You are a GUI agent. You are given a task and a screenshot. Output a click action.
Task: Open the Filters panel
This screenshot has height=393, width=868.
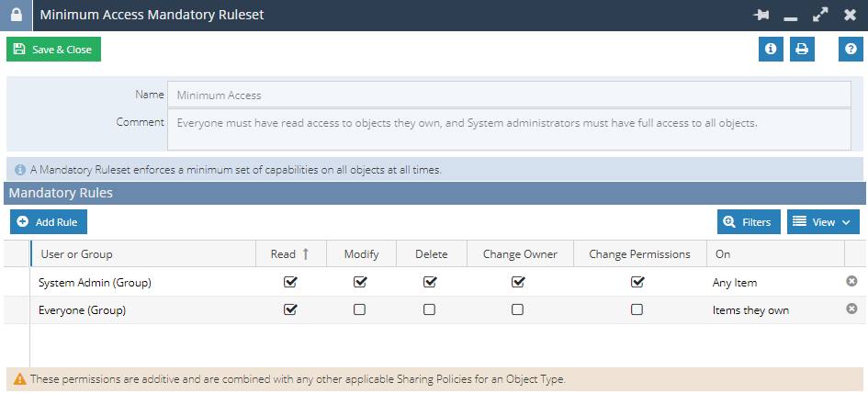click(749, 222)
